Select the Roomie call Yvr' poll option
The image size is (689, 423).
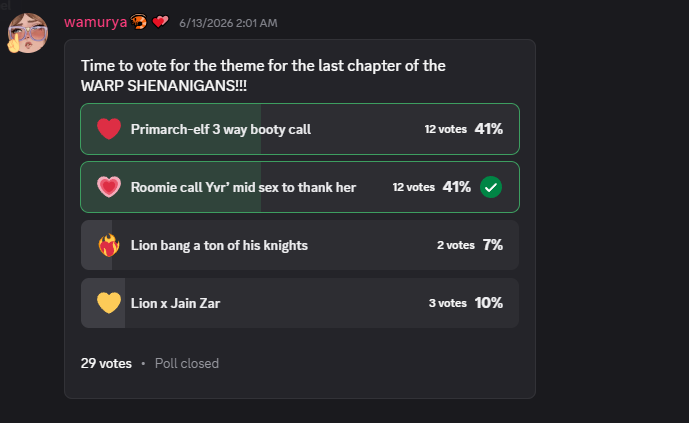pyautogui.click(x=300, y=187)
